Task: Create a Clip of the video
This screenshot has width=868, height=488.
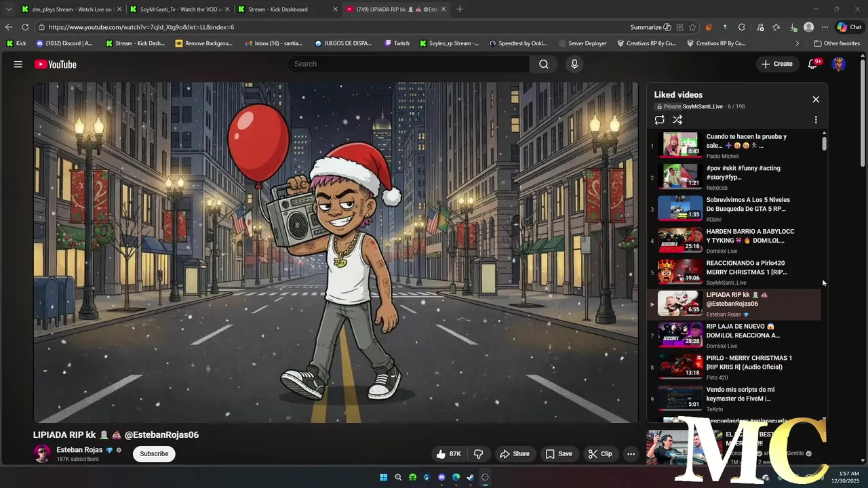Action: (600, 454)
